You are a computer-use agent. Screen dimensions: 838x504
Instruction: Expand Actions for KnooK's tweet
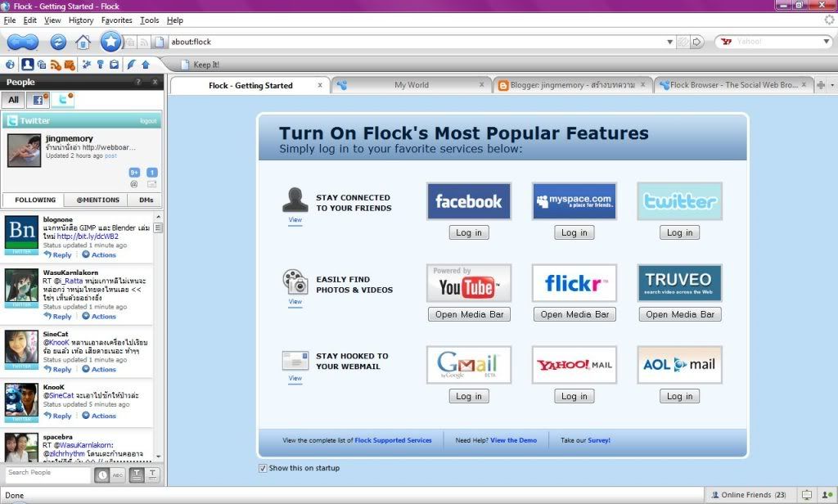pos(99,416)
